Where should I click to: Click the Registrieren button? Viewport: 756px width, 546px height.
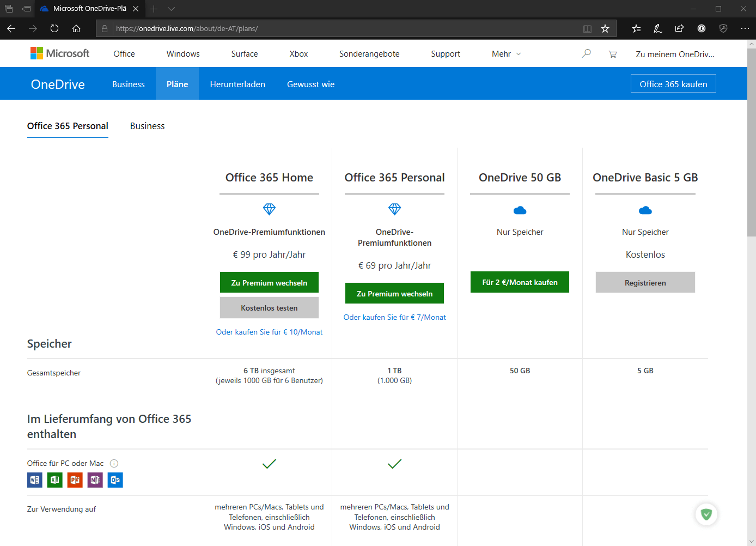(645, 283)
